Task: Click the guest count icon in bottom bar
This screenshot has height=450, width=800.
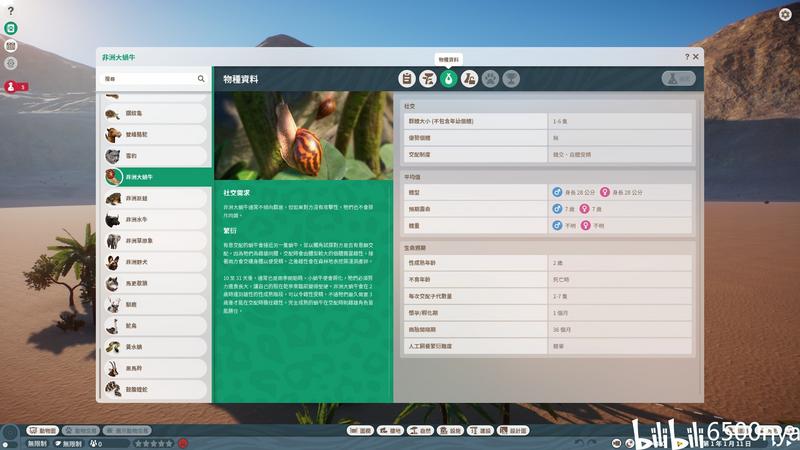Action: click(93, 443)
